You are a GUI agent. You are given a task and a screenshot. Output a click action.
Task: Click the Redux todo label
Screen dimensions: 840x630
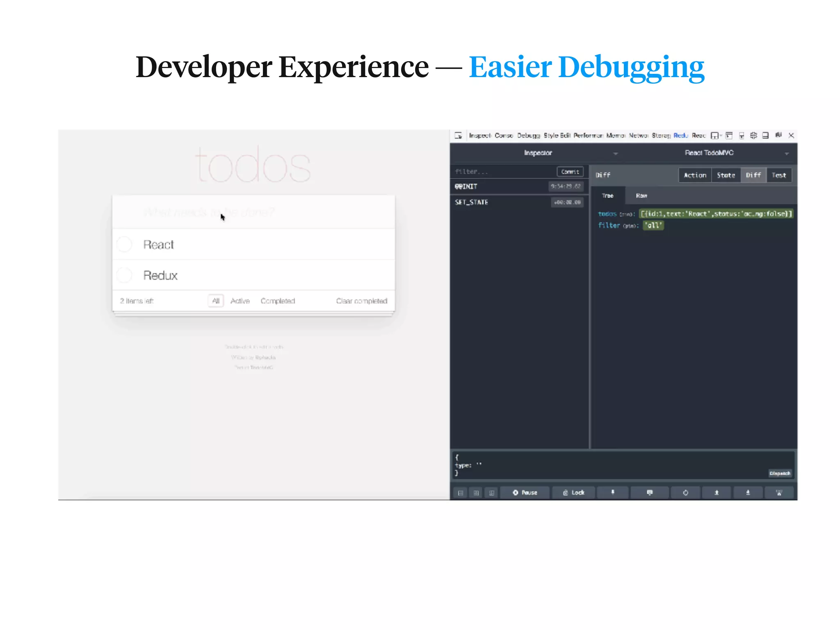(160, 275)
